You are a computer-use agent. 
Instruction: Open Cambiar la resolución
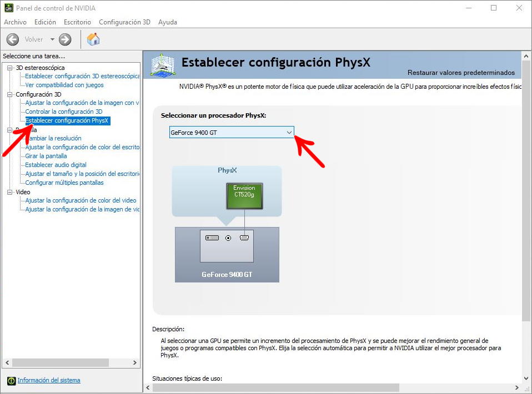[53, 138]
